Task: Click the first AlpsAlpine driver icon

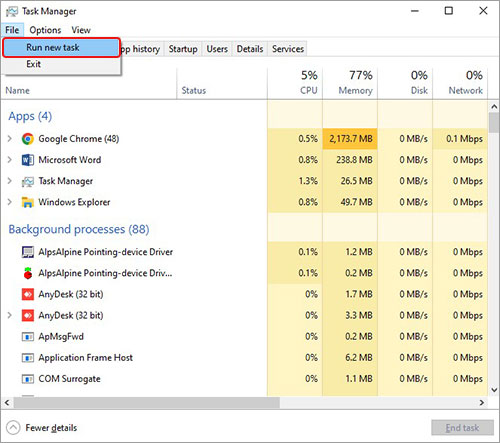Action: click(28, 252)
